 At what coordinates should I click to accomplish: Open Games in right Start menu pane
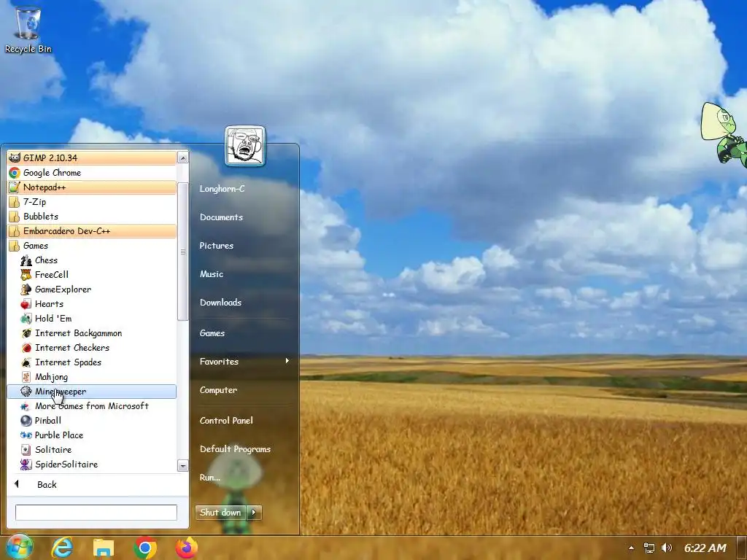(x=244, y=333)
